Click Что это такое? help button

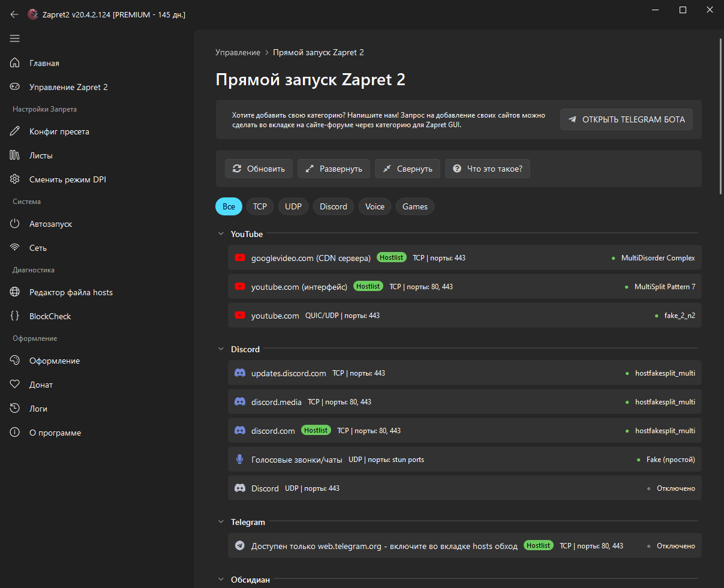click(488, 169)
